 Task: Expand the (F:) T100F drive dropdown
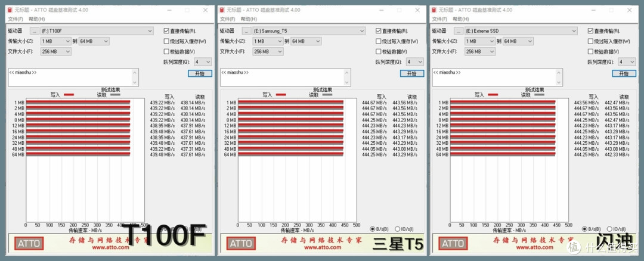(97, 31)
